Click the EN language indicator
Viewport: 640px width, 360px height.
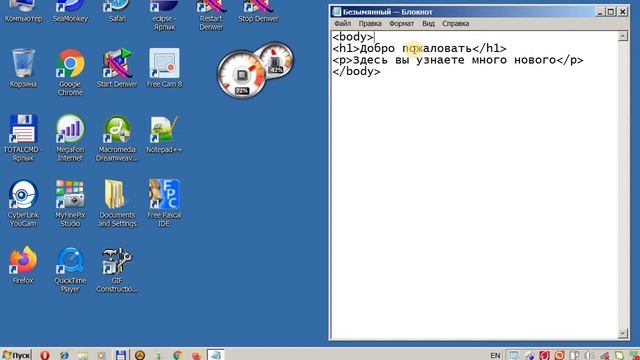[x=495, y=356]
